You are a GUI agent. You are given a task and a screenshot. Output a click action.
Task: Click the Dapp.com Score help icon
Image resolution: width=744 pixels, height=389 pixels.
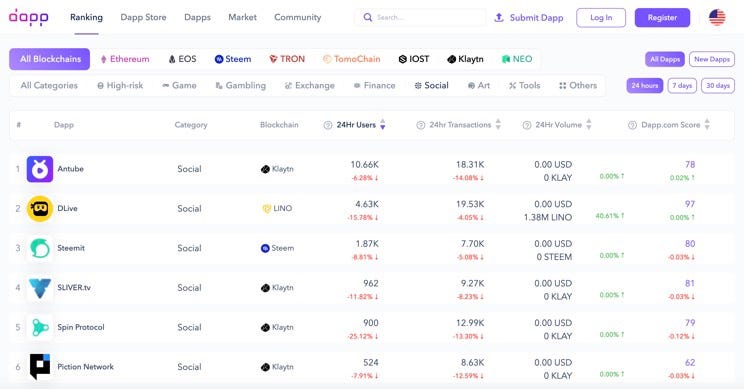pyautogui.click(x=632, y=125)
